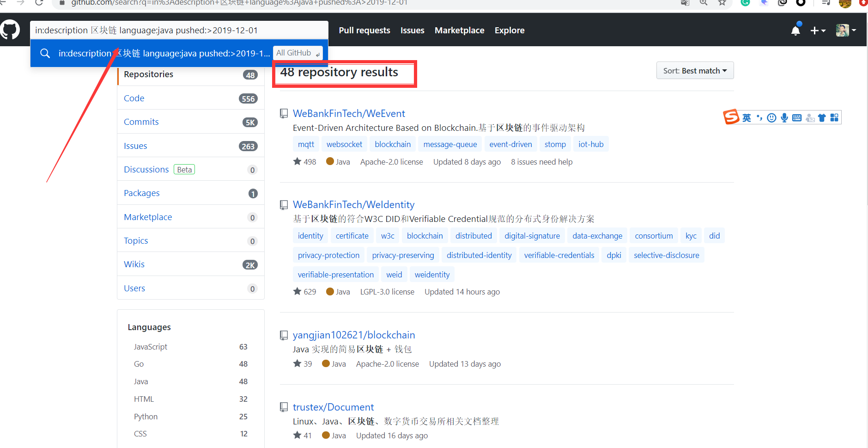Click the browser reload button
868x448 pixels.
point(40,3)
